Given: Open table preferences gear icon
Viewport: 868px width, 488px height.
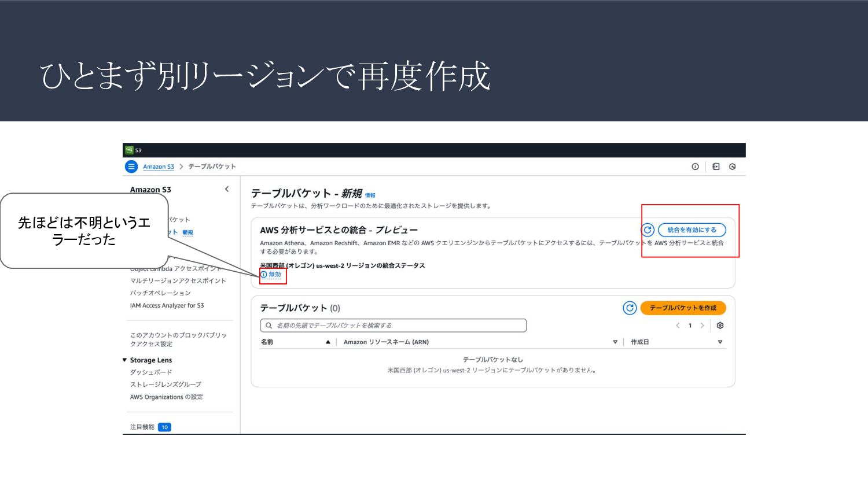Looking at the screenshot, I should pos(720,326).
